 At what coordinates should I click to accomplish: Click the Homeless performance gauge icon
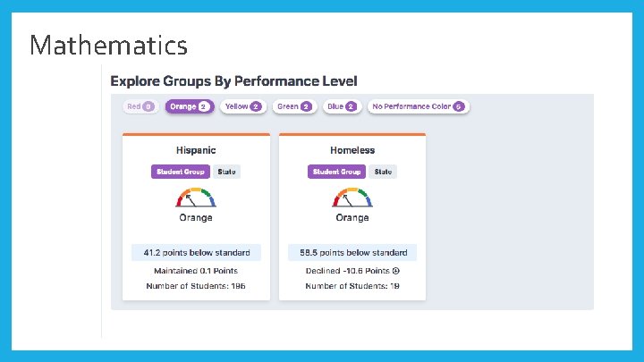[x=352, y=197]
